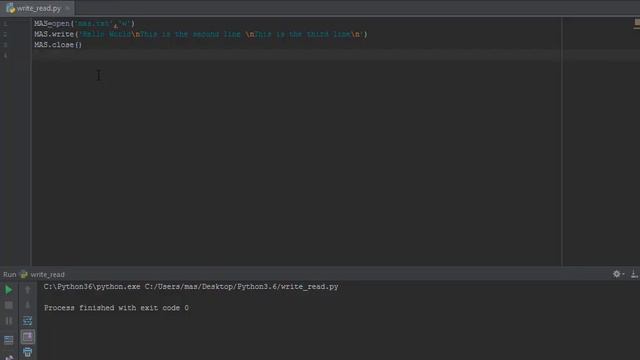
Task: Click the MAS.close() line
Action: [x=58, y=45]
